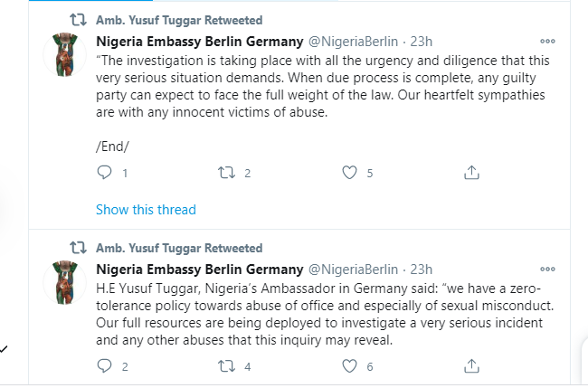Reply to the first embassy tweet
The height and width of the screenshot is (388, 588).
(x=104, y=173)
